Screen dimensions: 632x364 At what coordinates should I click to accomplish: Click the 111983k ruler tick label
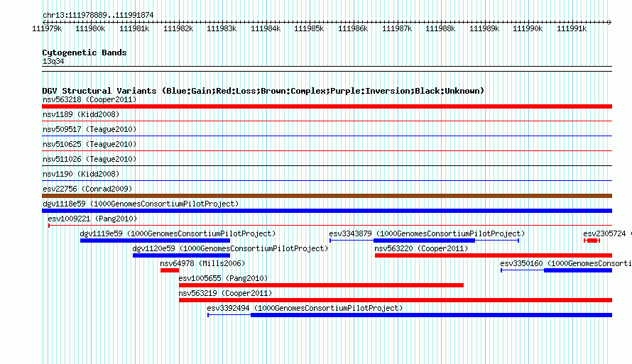click(x=222, y=28)
